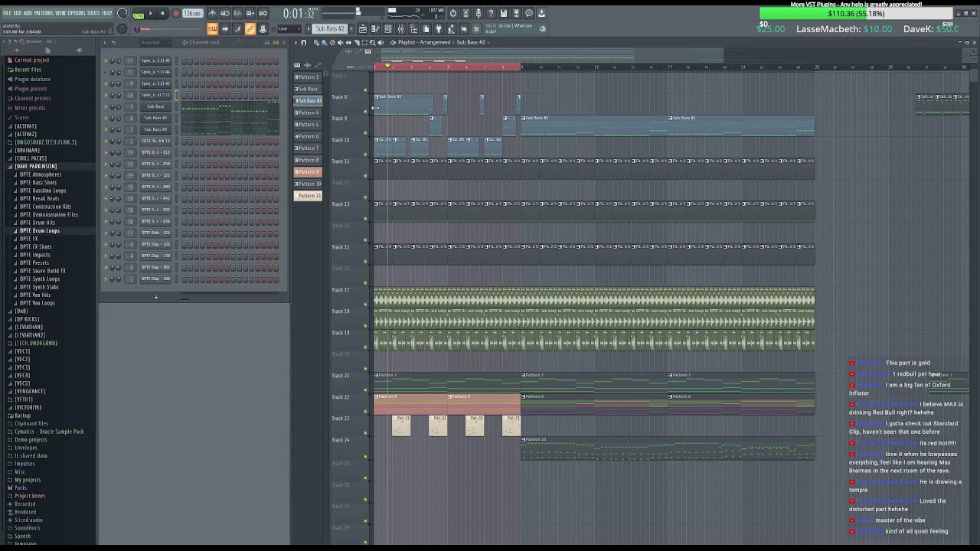Select Pattern 9 in the picker

pos(308,172)
